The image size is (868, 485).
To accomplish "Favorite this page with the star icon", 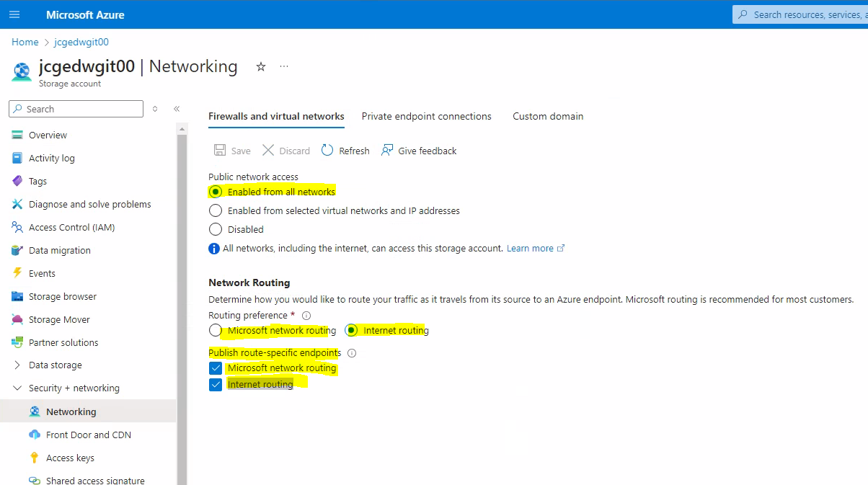I will click(261, 66).
